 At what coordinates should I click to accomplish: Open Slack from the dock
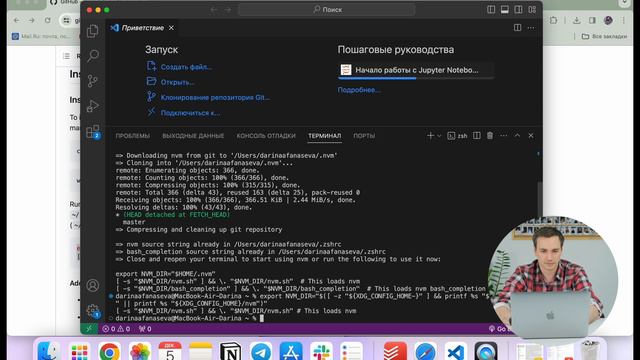tap(321, 352)
